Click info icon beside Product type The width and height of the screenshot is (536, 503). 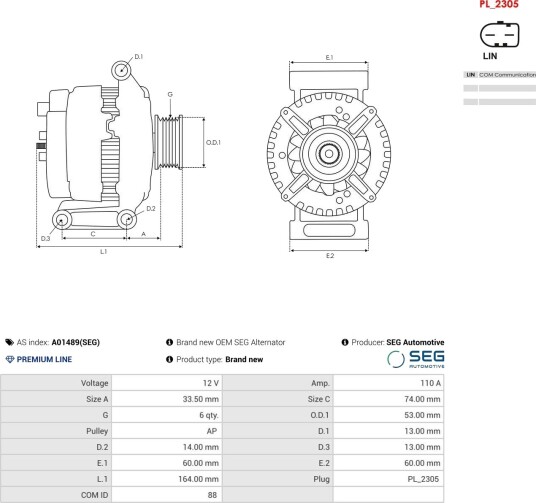point(169,359)
